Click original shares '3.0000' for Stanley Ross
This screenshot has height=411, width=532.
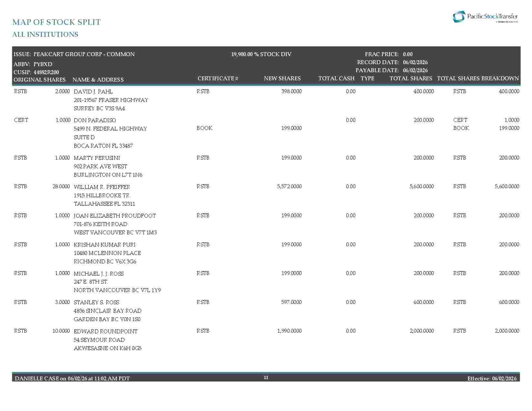coord(63,302)
